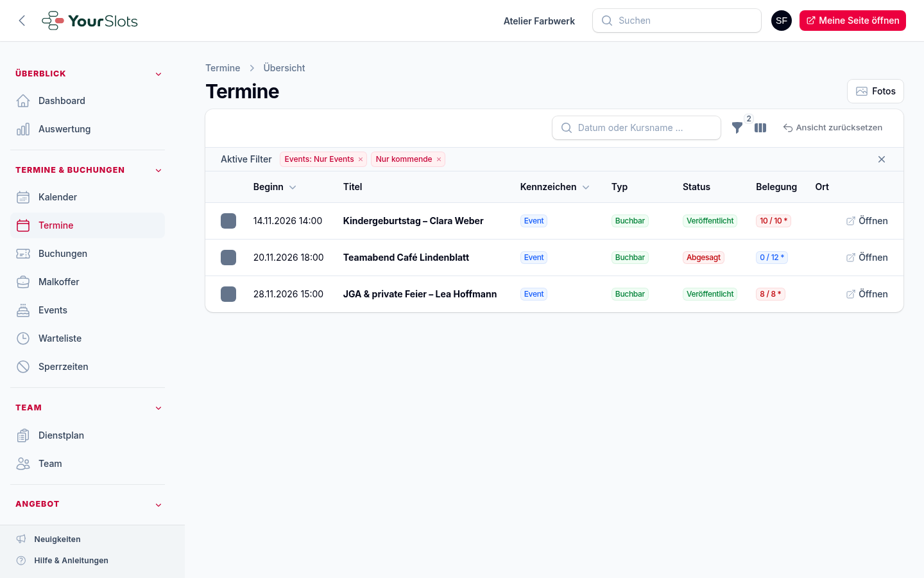
Task: Click 'Ansicht zurücksetzen'
Action: click(x=832, y=128)
